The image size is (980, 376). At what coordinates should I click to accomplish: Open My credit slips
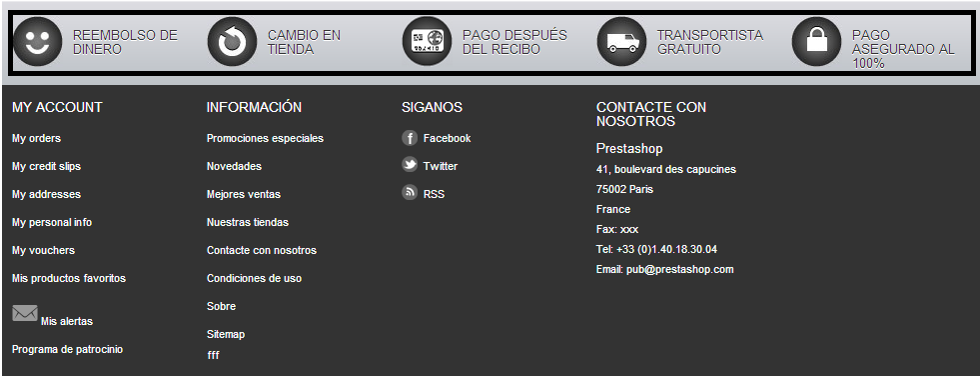pyautogui.click(x=46, y=166)
